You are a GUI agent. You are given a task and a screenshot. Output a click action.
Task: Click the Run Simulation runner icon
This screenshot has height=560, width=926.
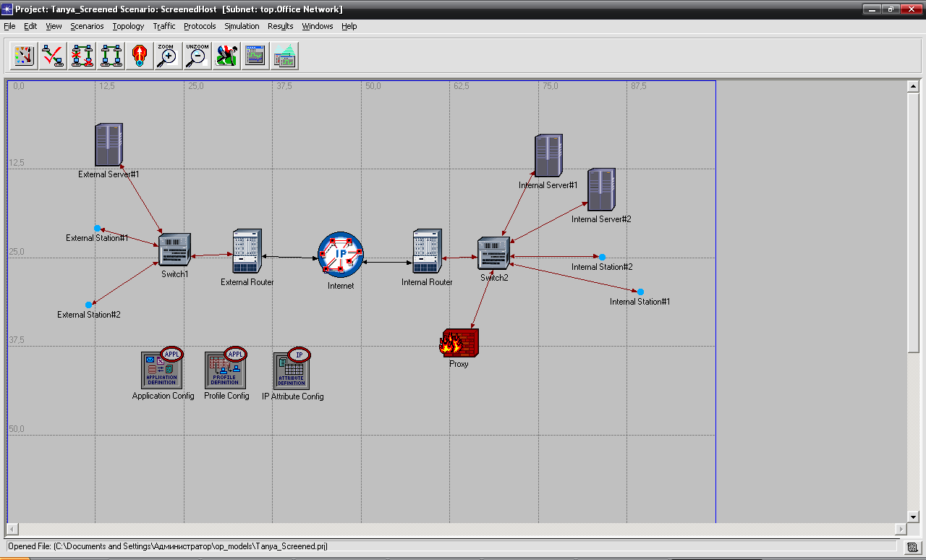click(x=226, y=56)
